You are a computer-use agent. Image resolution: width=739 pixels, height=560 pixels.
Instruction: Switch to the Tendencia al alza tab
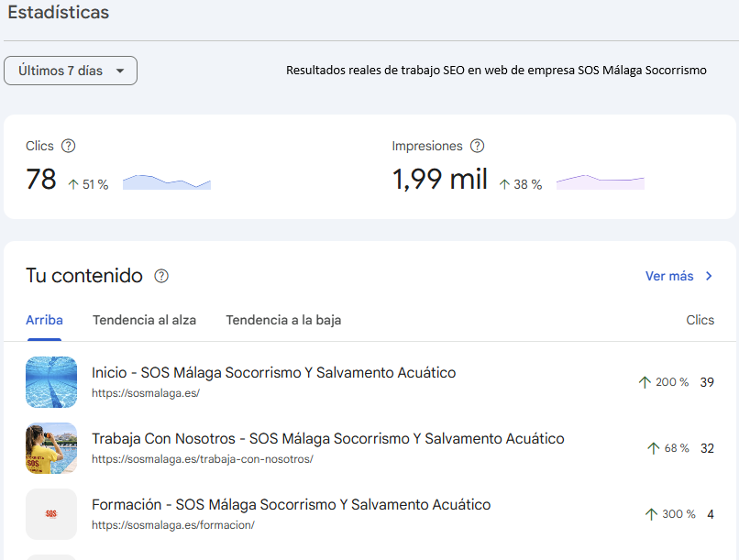[144, 320]
